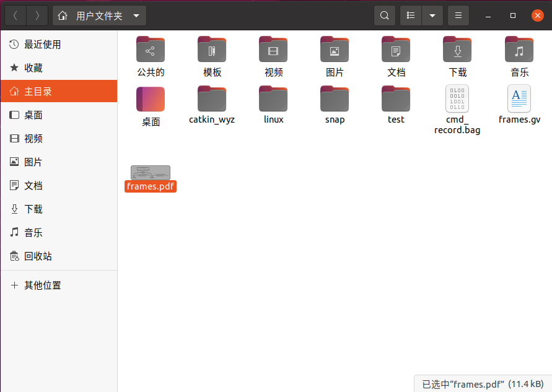This screenshot has height=392, width=552.
Task: Switch to list view layout
Action: pyautogui.click(x=410, y=15)
